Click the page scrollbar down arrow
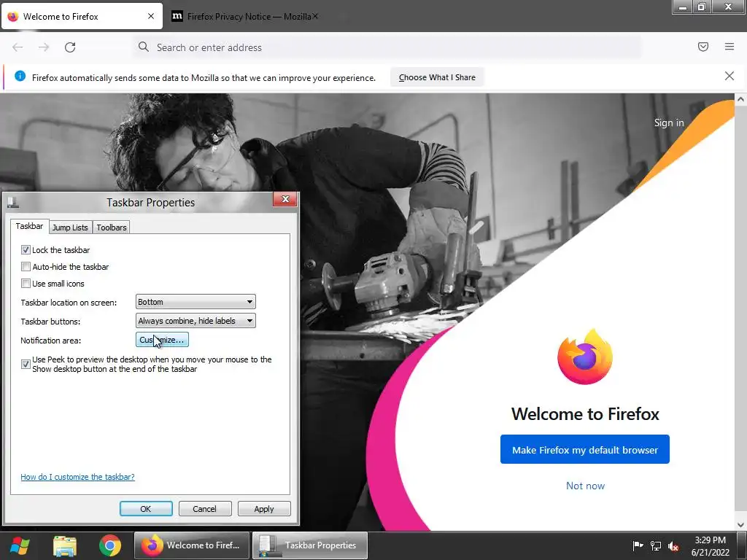The width and height of the screenshot is (747, 560). click(740, 525)
